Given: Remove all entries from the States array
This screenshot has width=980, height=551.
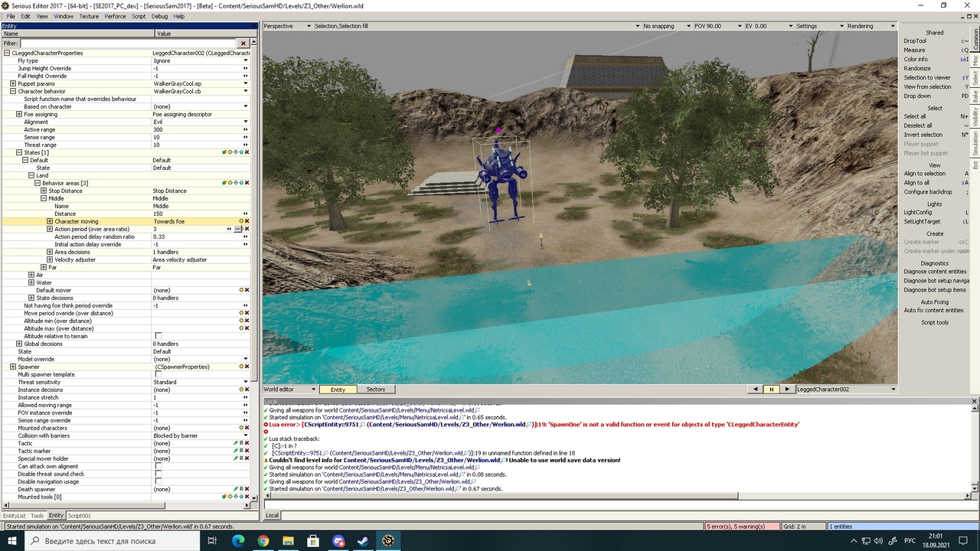Looking at the screenshot, I should [247, 152].
